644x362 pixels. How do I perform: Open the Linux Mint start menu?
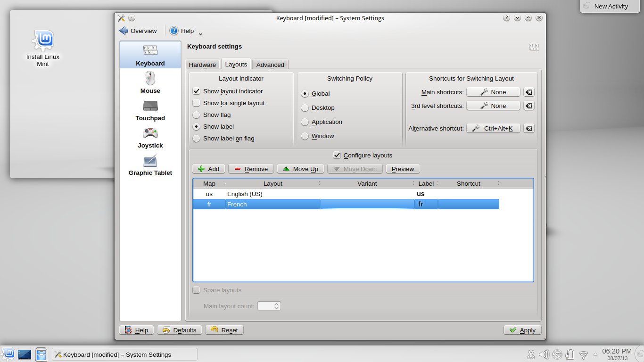coord(8,354)
